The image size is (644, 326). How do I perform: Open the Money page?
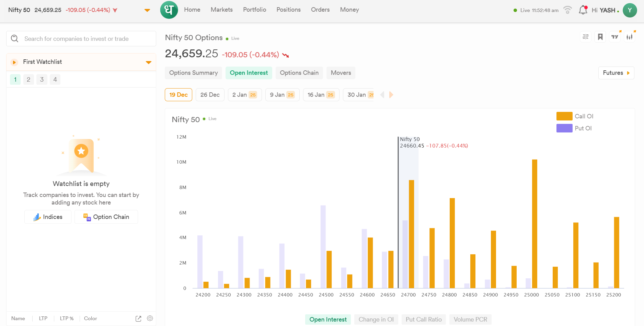[349, 10]
